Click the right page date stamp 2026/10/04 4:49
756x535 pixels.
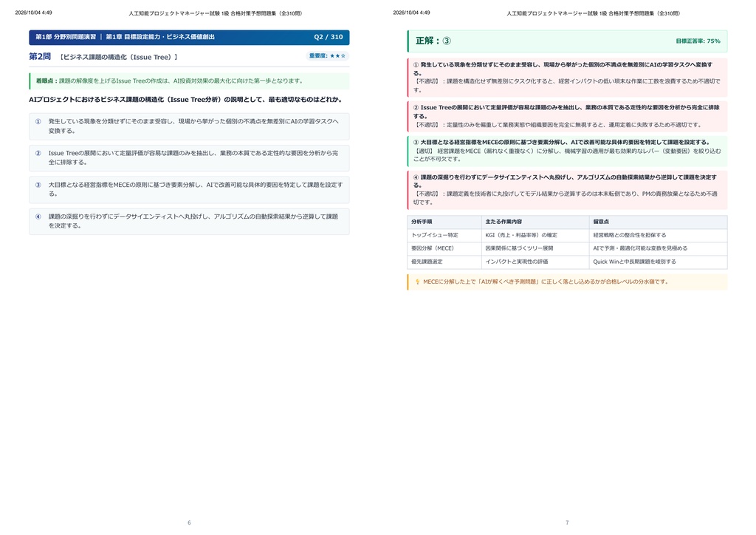[412, 13]
